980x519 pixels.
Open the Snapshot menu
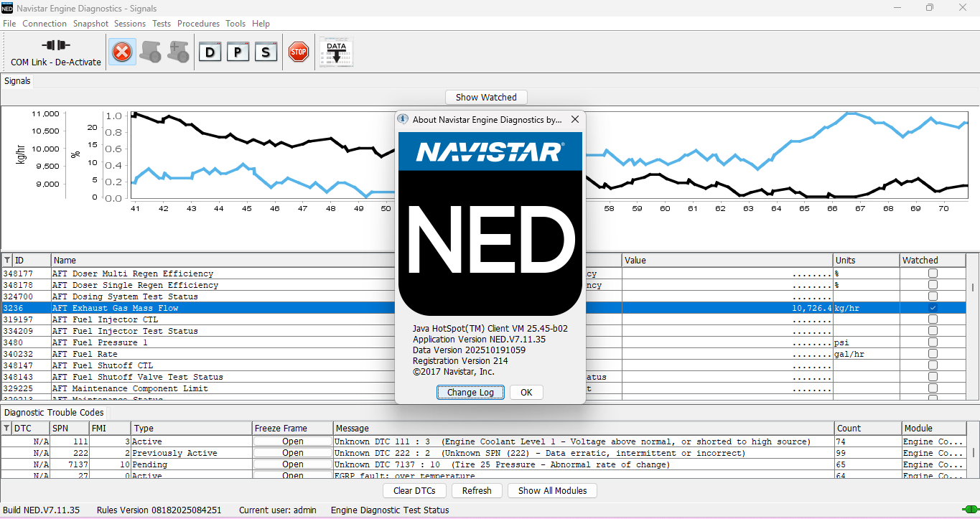90,24
